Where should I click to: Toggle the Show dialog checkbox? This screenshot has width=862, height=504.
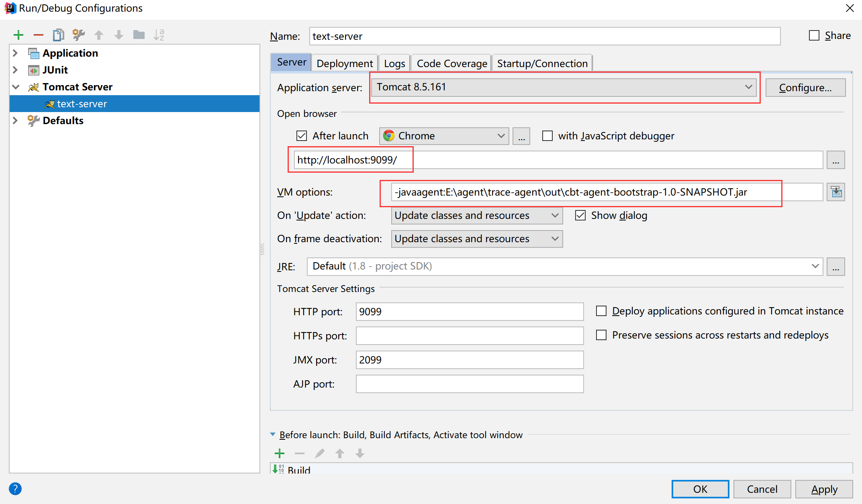click(x=580, y=215)
